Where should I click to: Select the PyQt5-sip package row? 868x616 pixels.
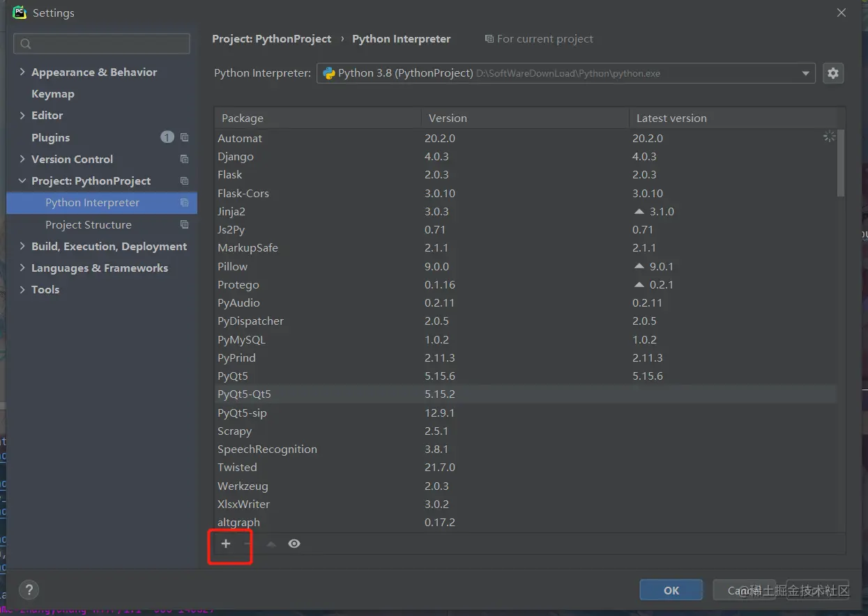[526, 413]
